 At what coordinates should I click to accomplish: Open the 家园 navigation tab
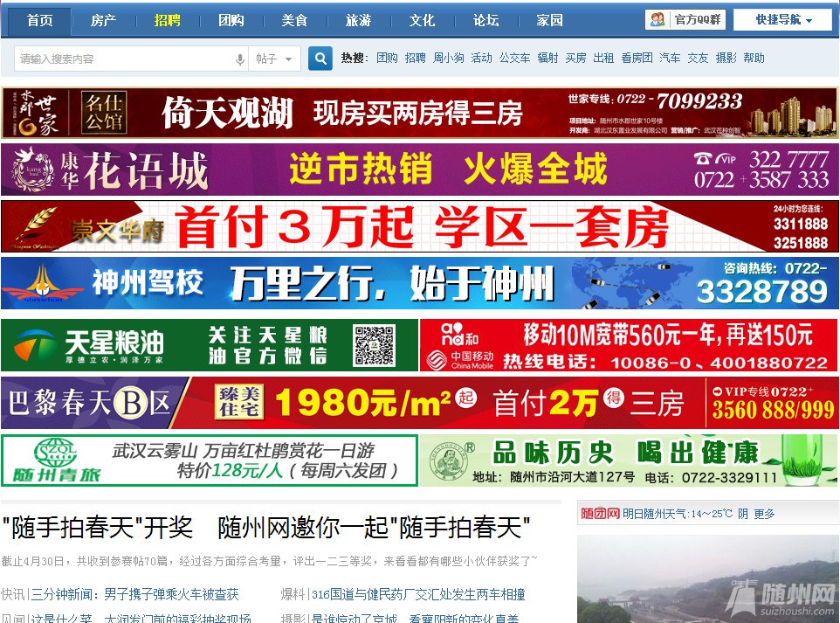tap(549, 20)
